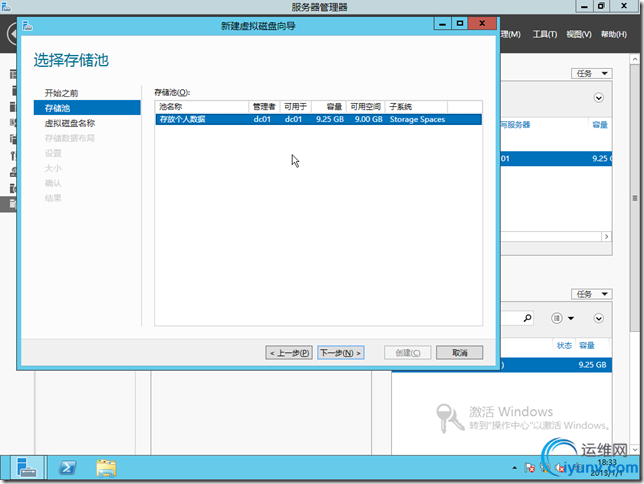Click 下一步(N) button

(340, 353)
